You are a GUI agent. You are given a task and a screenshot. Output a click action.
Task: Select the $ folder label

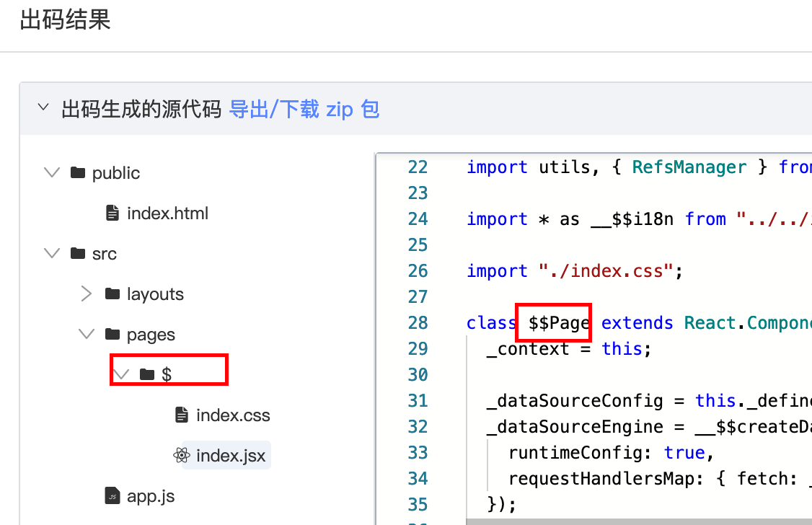point(167,374)
